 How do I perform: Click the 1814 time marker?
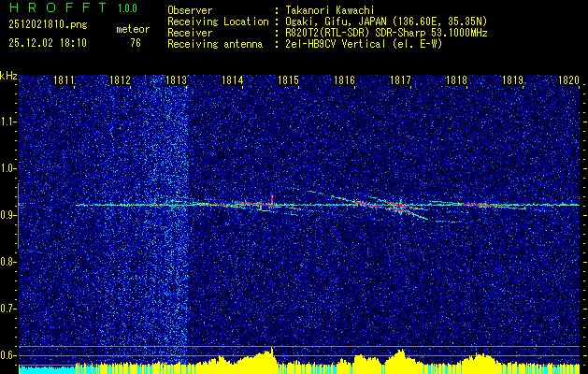pos(233,79)
